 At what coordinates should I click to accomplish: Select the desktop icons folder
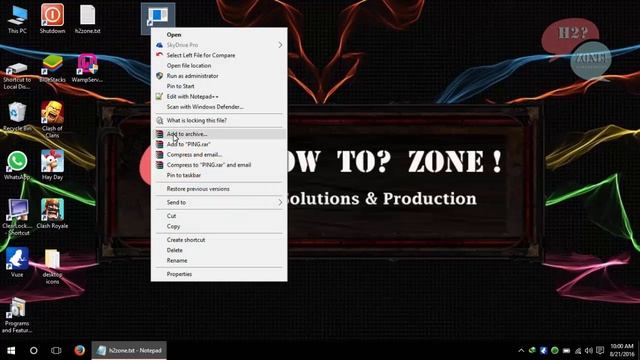[x=52, y=266]
